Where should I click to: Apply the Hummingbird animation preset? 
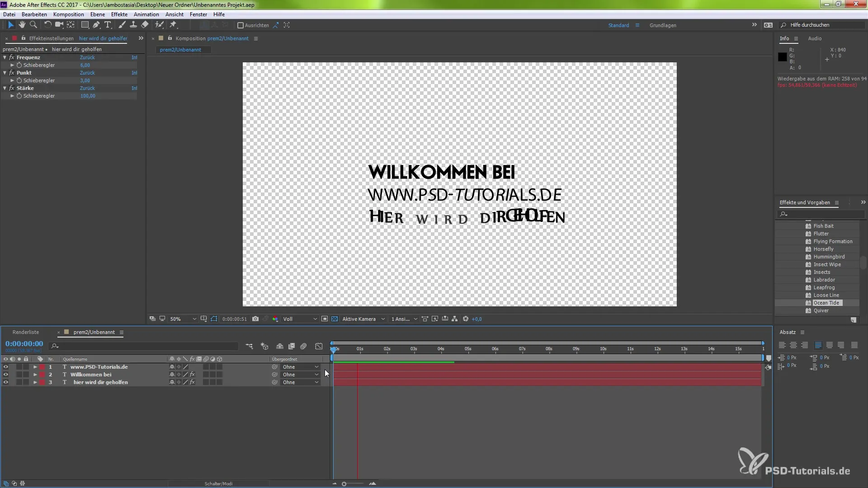coord(829,257)
